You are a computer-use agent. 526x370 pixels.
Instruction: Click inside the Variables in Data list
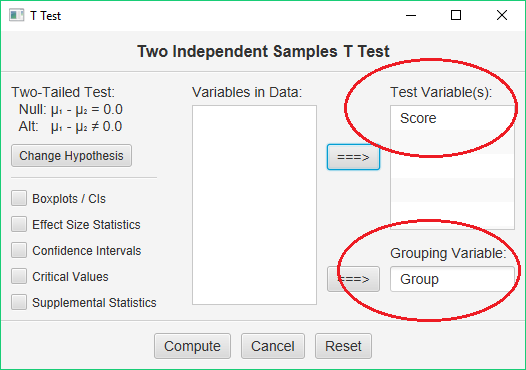click(254, 205)
